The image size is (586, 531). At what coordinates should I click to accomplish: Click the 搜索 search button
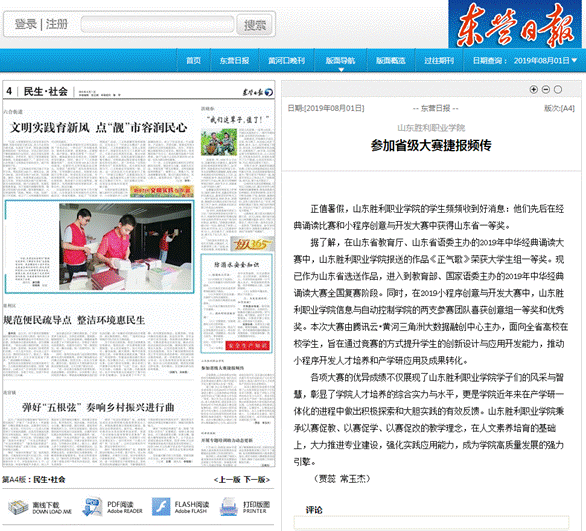coord(255,25)
